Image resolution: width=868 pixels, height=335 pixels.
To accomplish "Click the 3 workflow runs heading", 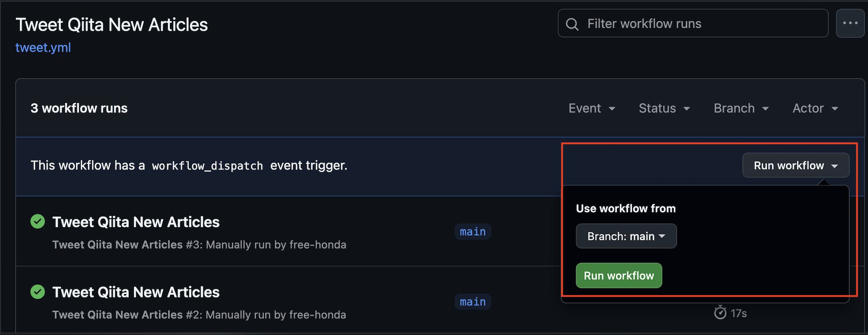I will coord(79,108).
